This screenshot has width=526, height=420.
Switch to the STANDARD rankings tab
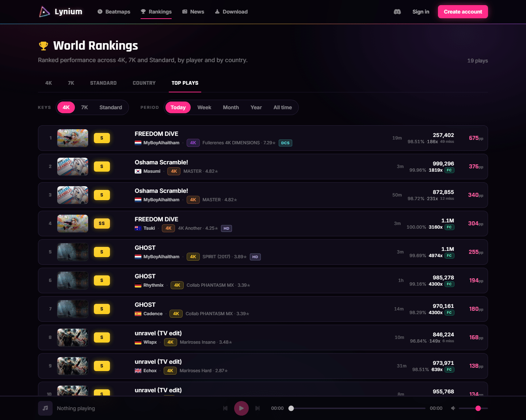tap(103, 83)
